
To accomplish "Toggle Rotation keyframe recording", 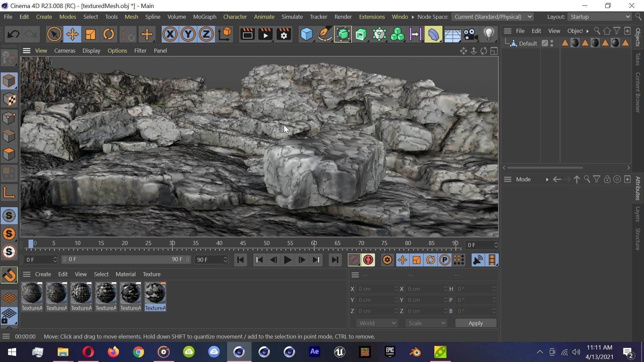I will (431, 260).
